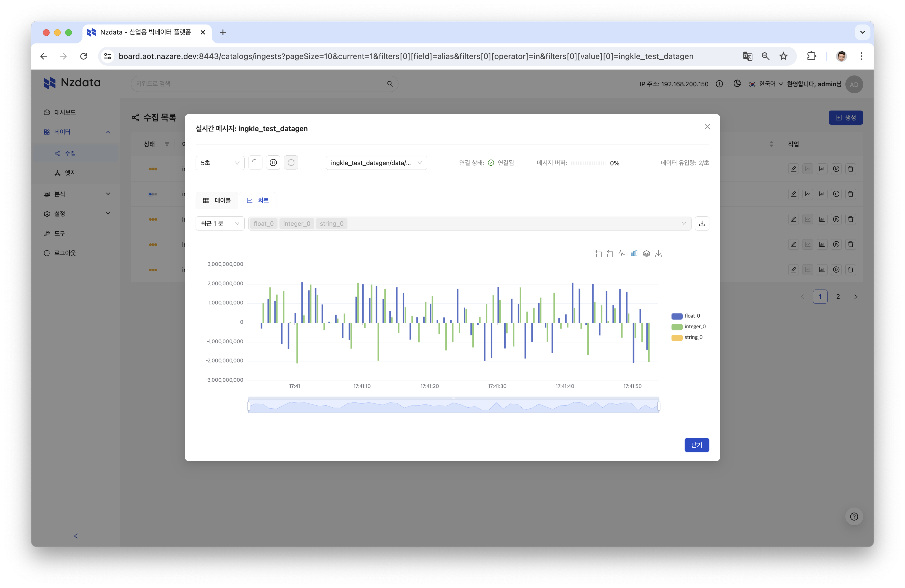905x588 pixels.
Task: Close the realtime message modal with the X
Action: point(707,127)
